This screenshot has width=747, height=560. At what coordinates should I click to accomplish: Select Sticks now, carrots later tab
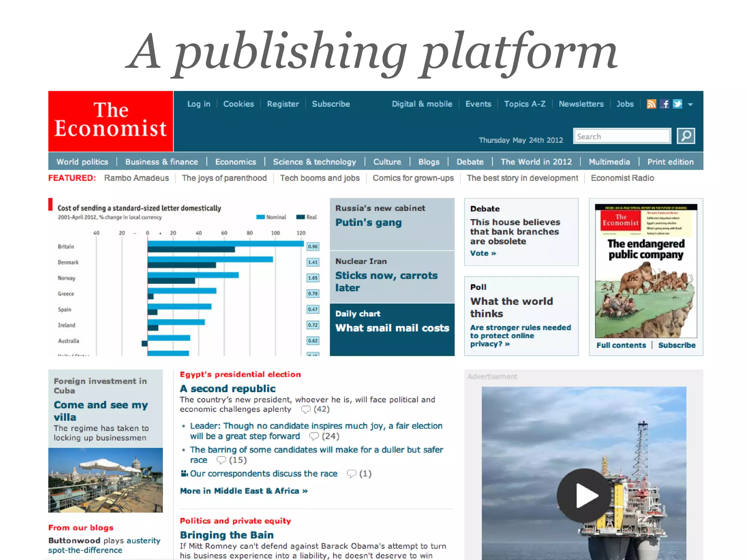click(x=392, y=277)
